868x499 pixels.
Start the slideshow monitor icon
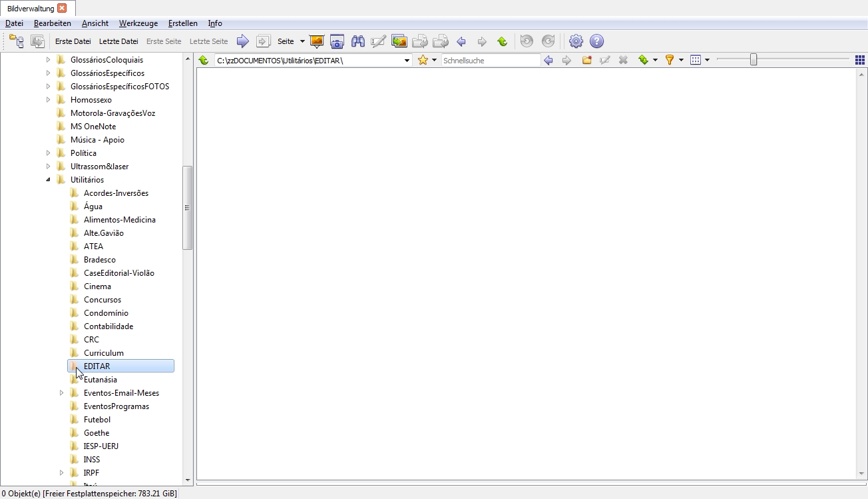point(317,41)
